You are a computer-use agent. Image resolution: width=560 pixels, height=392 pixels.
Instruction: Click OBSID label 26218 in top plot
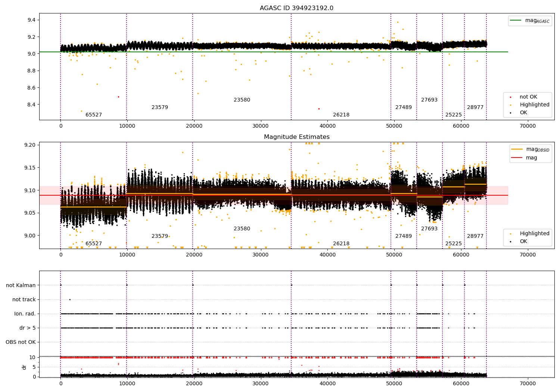(x=341, y=115)
